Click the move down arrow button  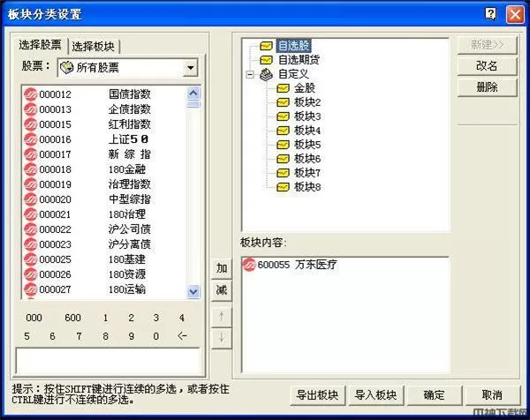(x=222, y=338)
